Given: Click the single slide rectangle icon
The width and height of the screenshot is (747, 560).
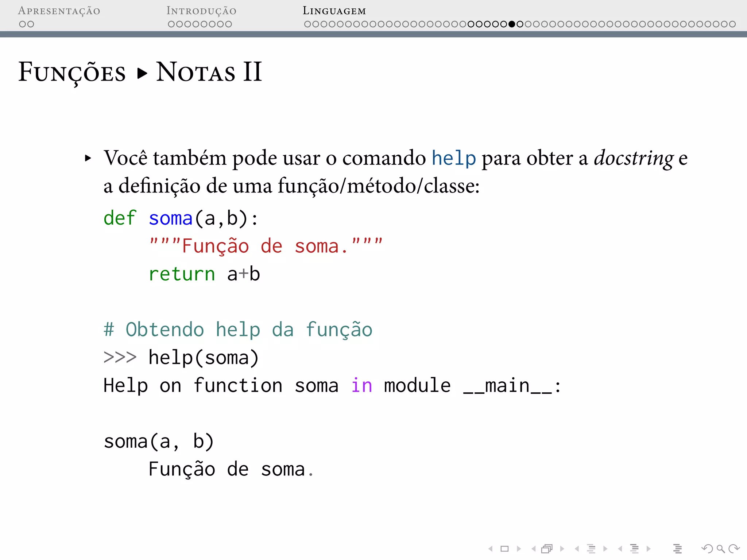Looking at the screenshot, I should 504,549.
